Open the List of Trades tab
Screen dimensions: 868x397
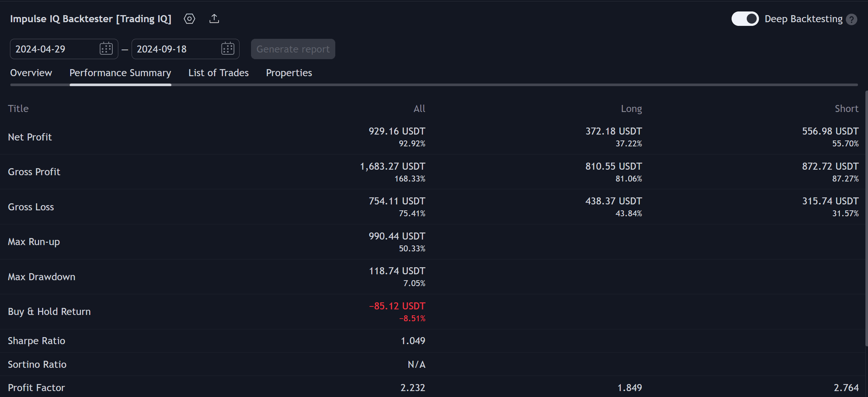(x=218, y=73)
